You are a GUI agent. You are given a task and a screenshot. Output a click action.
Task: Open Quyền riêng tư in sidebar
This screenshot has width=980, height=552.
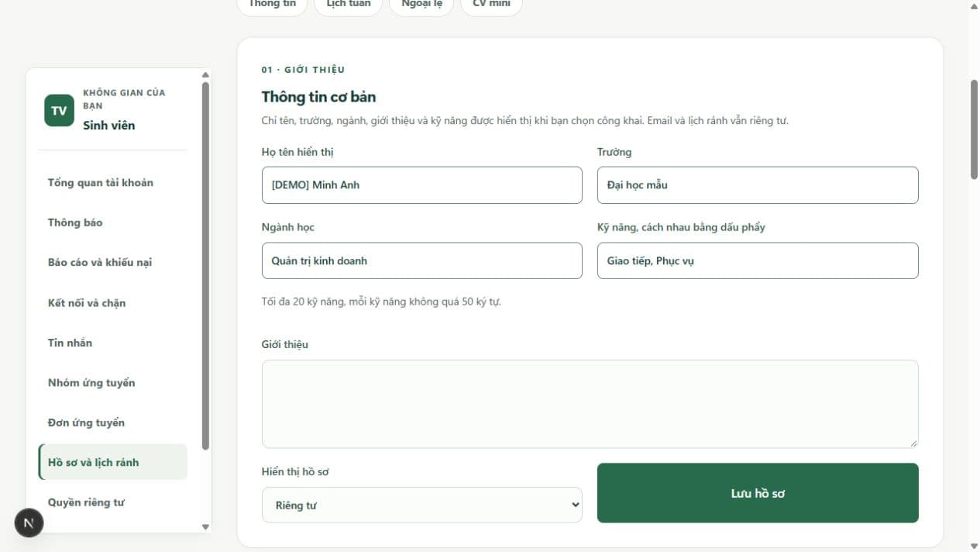pos(112,502)
